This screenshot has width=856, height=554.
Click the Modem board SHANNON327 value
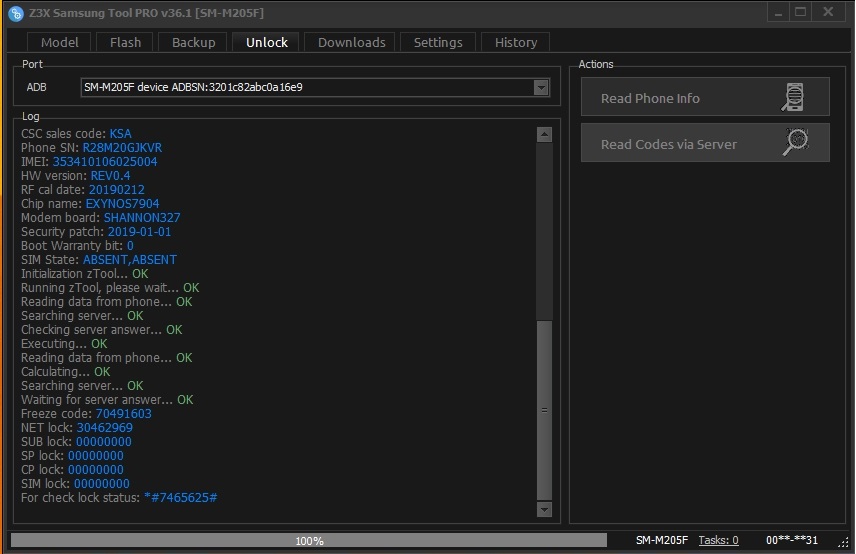pos(142,218)
